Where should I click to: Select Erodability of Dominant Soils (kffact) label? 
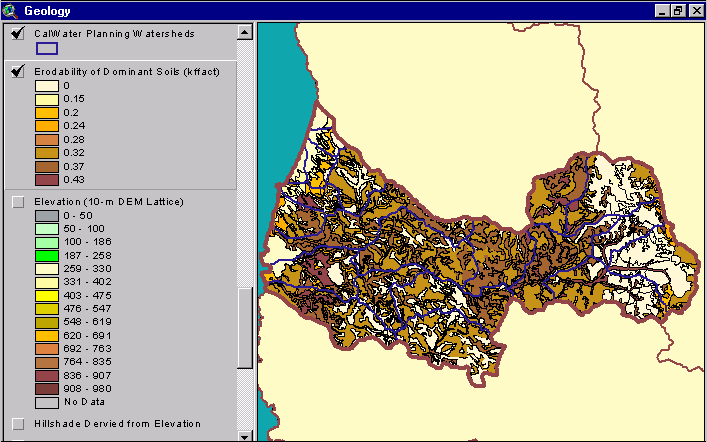click(127, 72)
